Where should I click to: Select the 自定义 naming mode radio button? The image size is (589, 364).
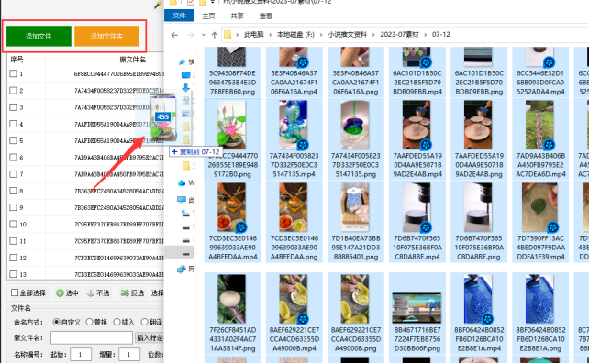(x=56, y=322)
